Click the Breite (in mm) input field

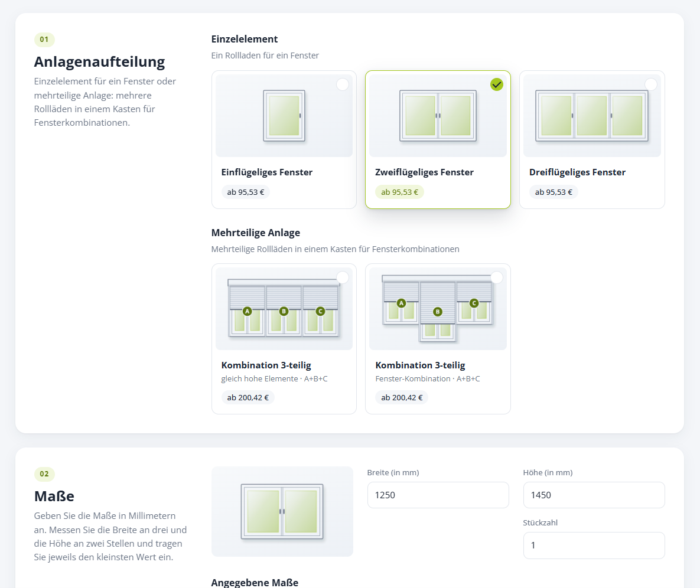(438, 495)
